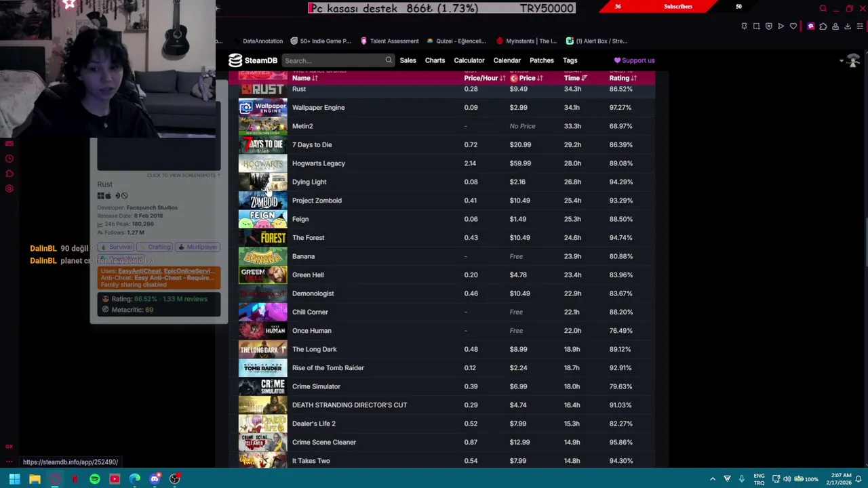
Task: Sort table by Name column
Action: click(x=304, y=78)
